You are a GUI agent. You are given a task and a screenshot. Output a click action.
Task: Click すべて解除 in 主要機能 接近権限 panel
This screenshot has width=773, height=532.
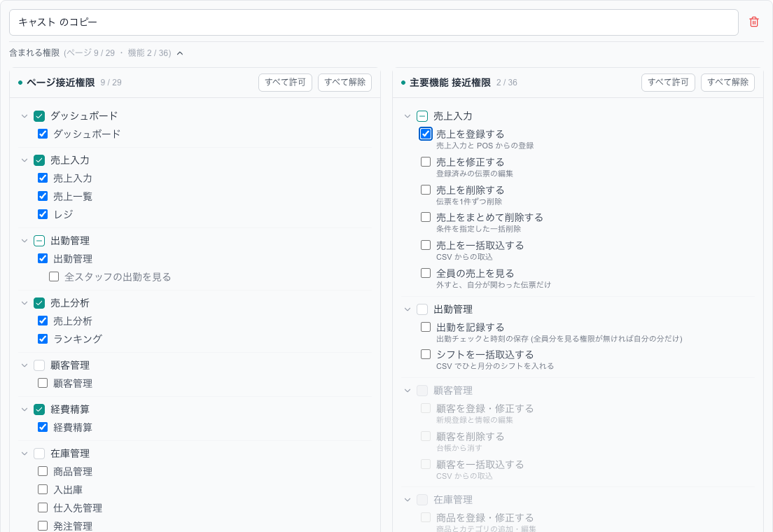tap(727, 83)
